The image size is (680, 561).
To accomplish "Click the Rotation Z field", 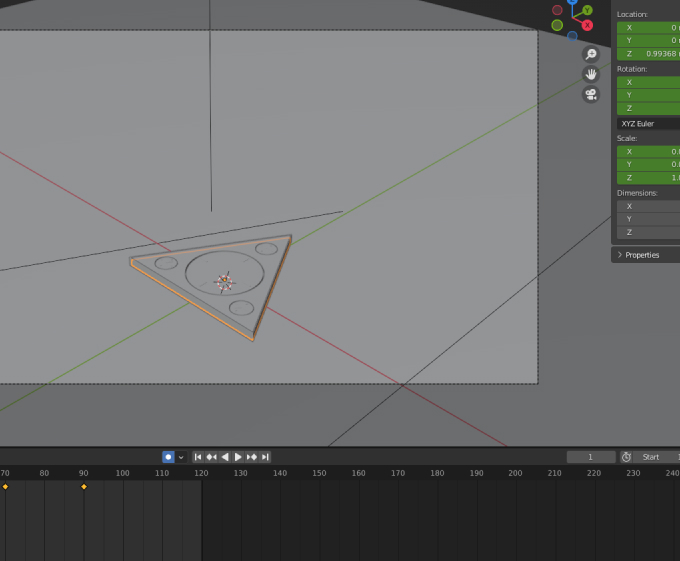I will point(648,108).
